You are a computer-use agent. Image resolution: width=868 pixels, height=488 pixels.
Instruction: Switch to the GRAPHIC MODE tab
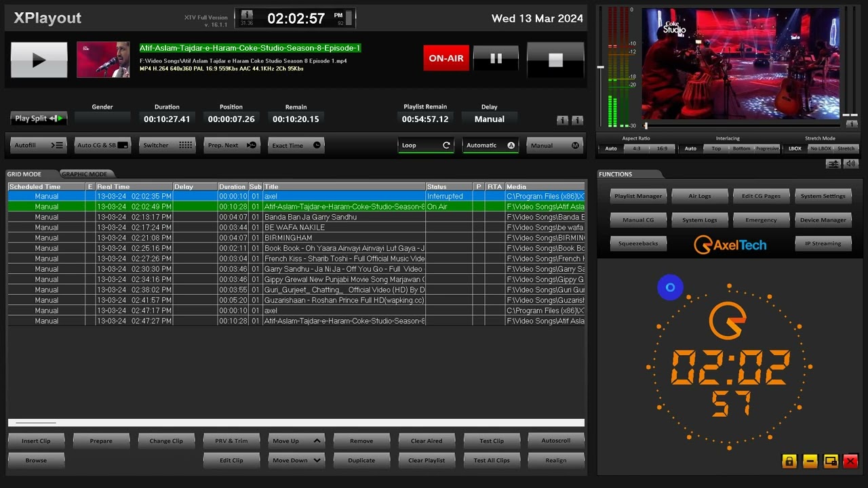click(85, 174)
